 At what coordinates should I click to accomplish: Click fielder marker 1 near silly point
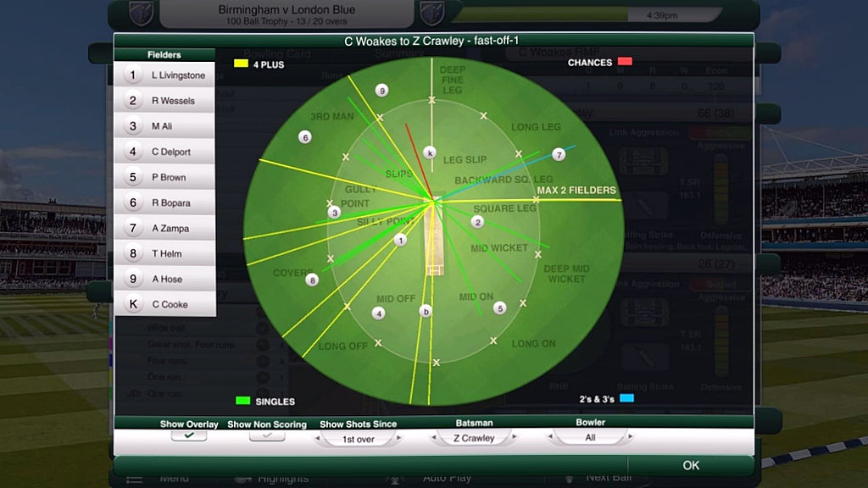coord(400,240)
